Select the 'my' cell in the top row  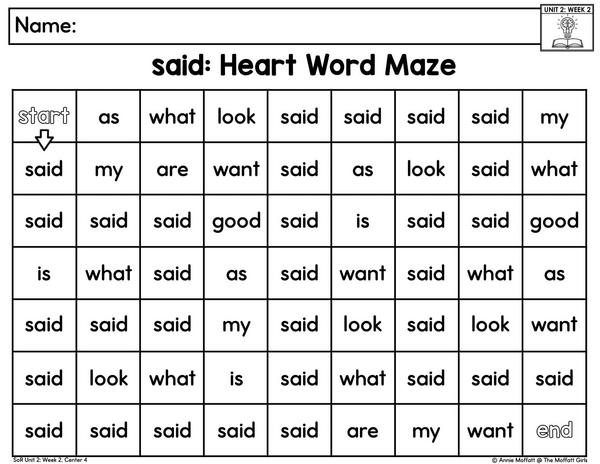point(554,116)
